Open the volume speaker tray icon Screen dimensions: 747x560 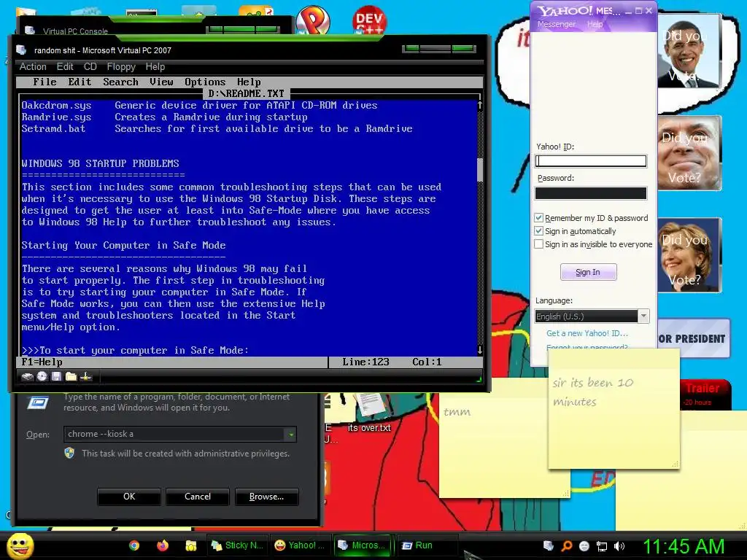(x=619, y=546)
